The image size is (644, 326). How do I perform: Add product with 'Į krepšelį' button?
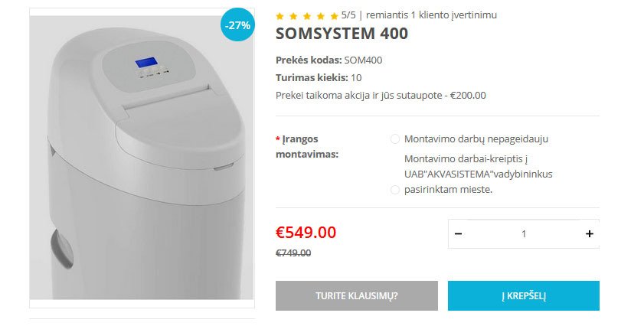pos(523,296)
